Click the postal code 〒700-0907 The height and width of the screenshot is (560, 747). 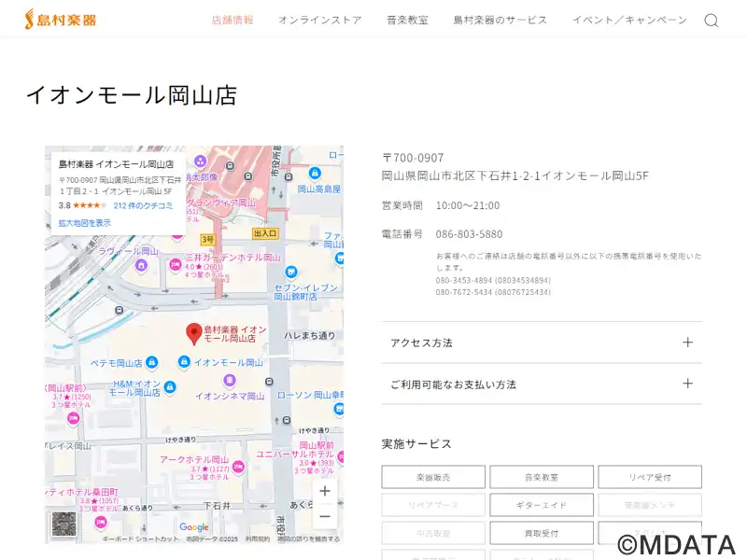[413, 158]
